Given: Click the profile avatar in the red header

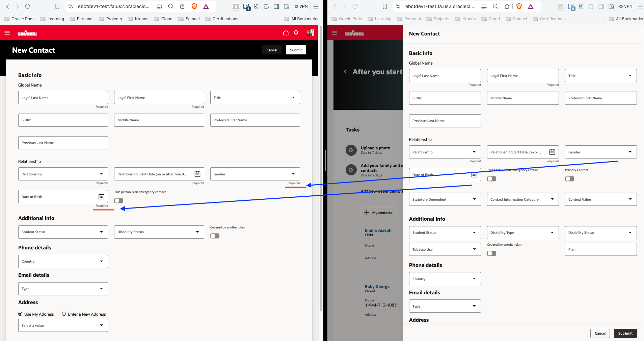Looking at the screenshot, I should click(310, 33).
